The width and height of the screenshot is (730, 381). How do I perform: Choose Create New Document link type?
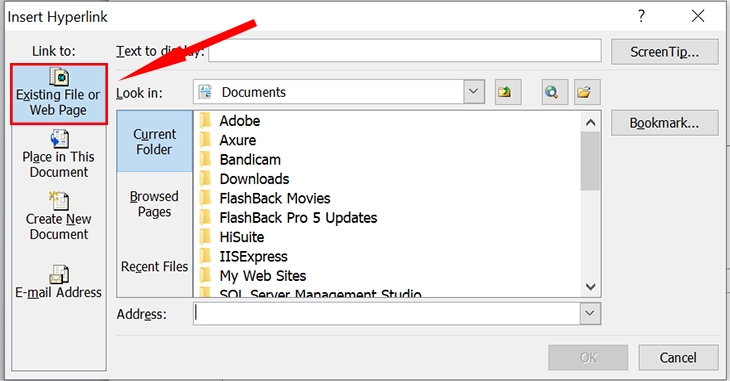click(59, 217)
